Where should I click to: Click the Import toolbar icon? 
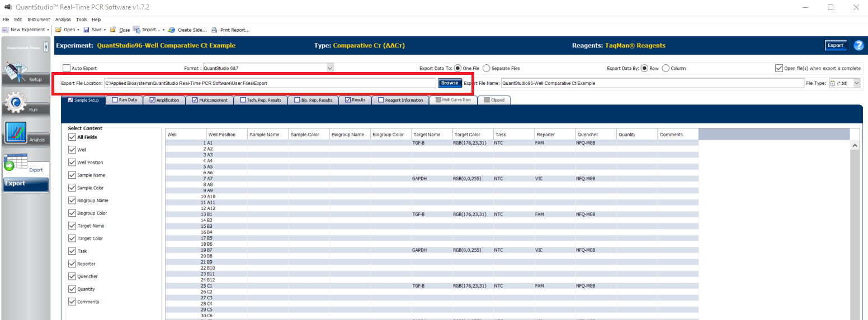136,30
